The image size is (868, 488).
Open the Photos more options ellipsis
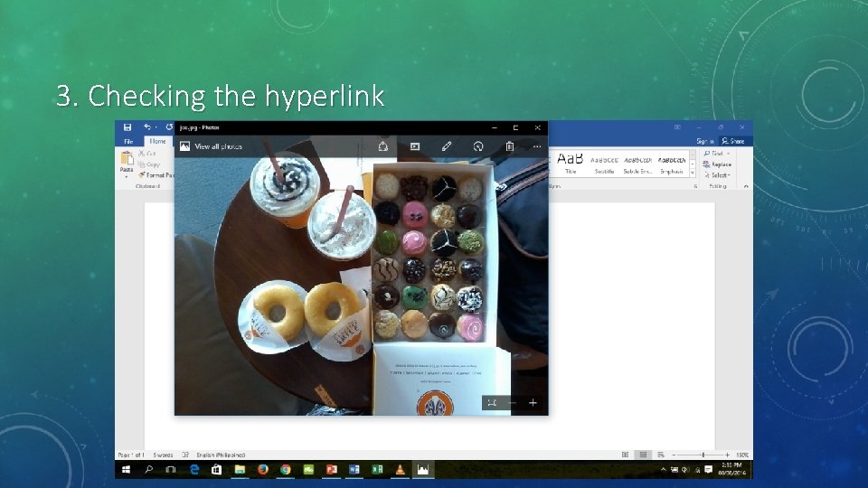coord(537,146)
